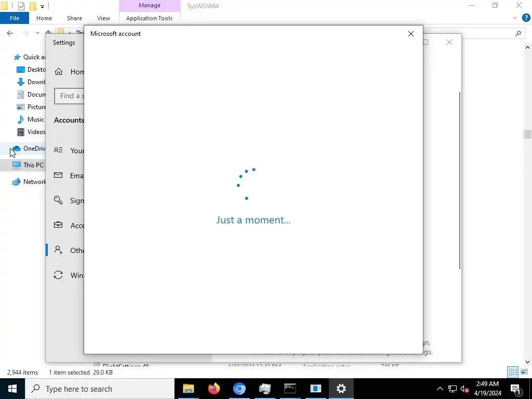Open the File tab in Explorer
The image size is (532, 399).
click(14, 18)
